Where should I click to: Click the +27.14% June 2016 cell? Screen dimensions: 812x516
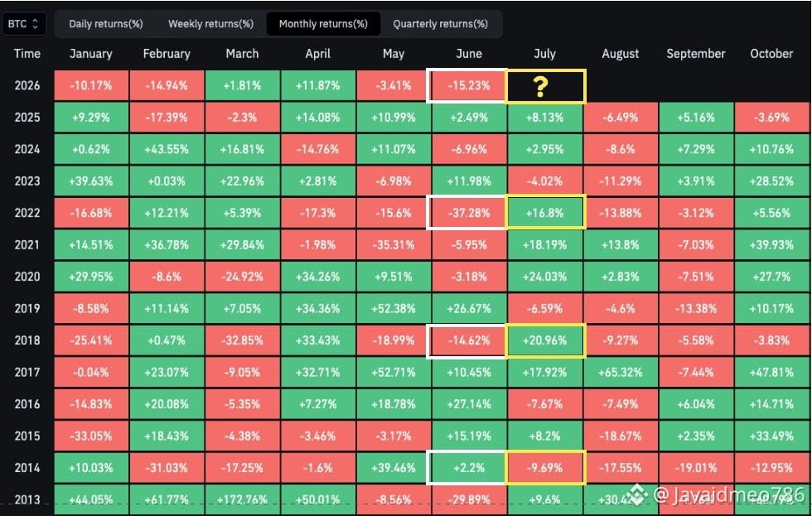point(469,404)
